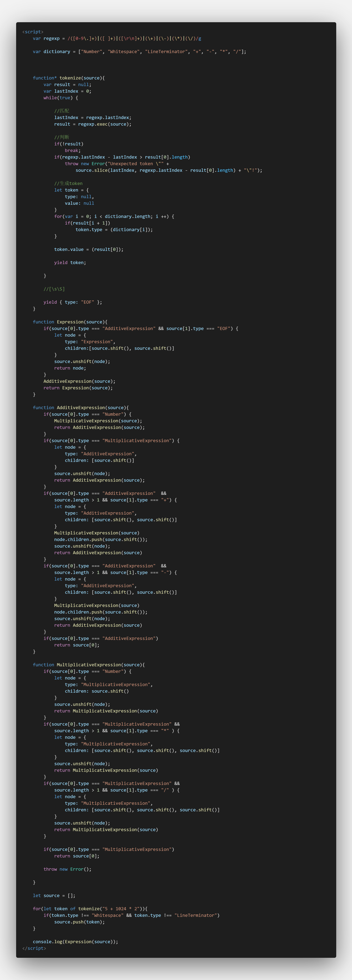The width and height of the screenshot is (352, 980).
Task: Click the return Expression(source) line
Action: 78,388
